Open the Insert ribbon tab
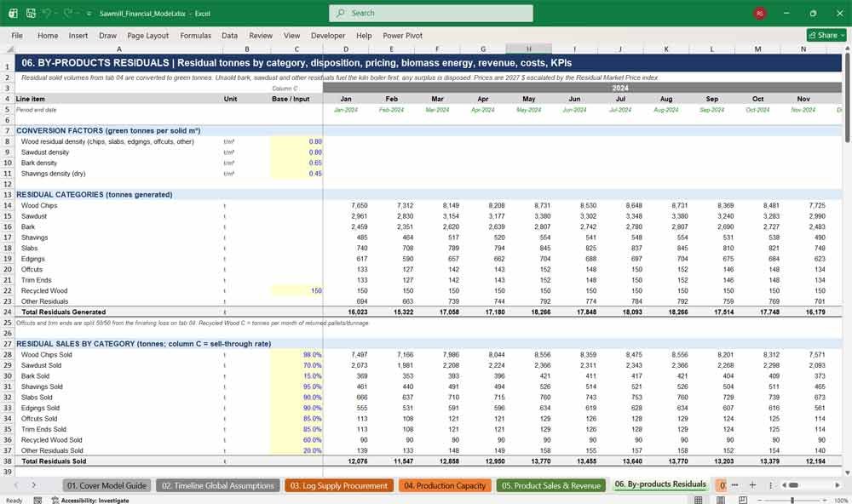 [x=78, y=35]
